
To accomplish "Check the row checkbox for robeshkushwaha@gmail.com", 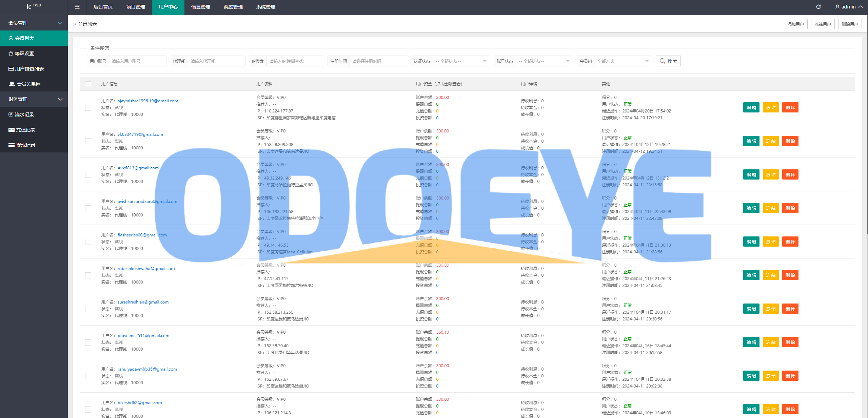I will click(x=88, y=275).
